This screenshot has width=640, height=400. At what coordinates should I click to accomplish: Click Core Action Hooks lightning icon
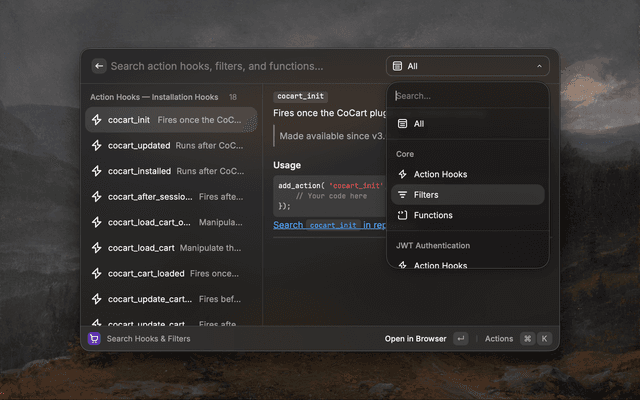[402, 174]
